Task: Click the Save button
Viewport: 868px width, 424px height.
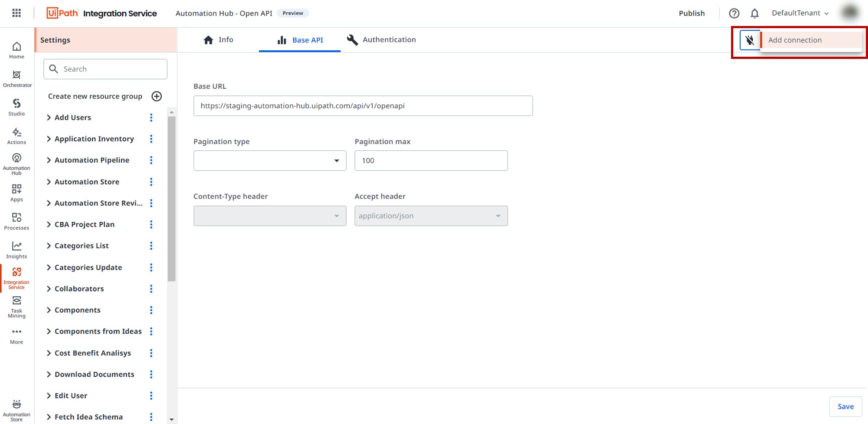Action: click(x=845, y=406)
